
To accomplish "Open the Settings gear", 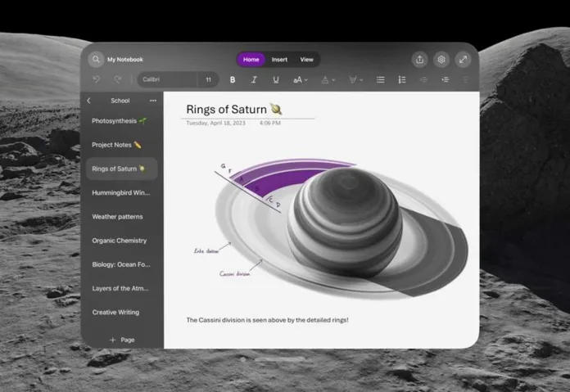I will coord(441,59).
